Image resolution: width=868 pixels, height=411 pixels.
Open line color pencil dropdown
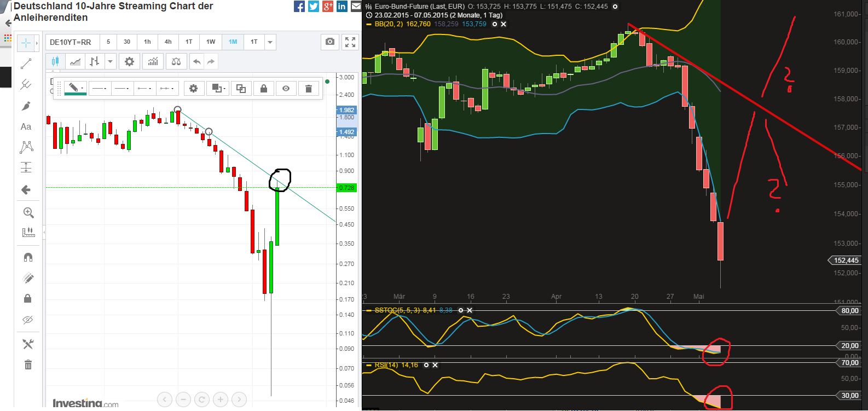pyautogui.click(x=75, y=88)
